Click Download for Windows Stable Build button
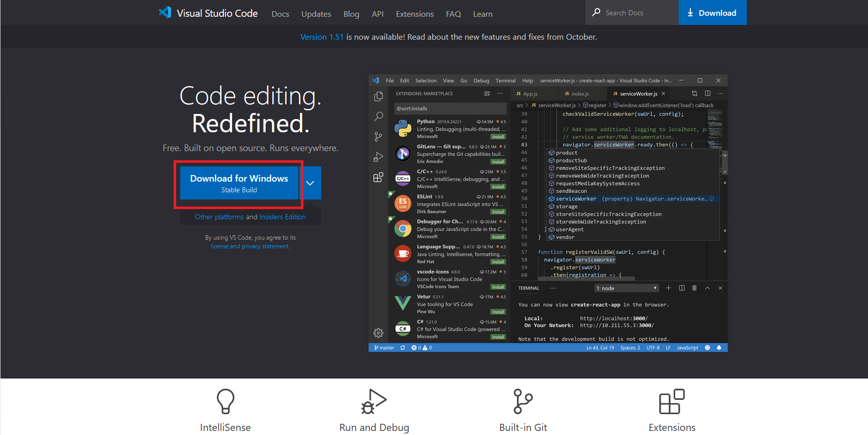Screen dimensions: 868x435 pos(239,183)
